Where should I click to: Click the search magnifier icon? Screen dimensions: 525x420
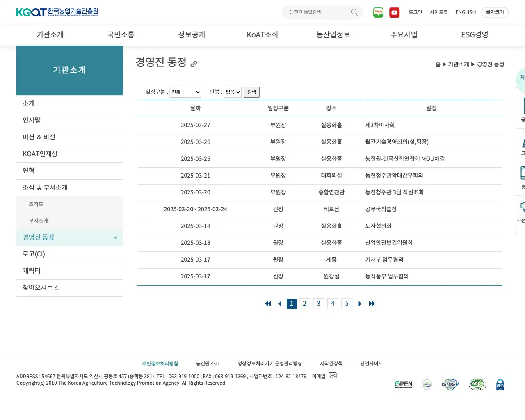click(354, 12)
